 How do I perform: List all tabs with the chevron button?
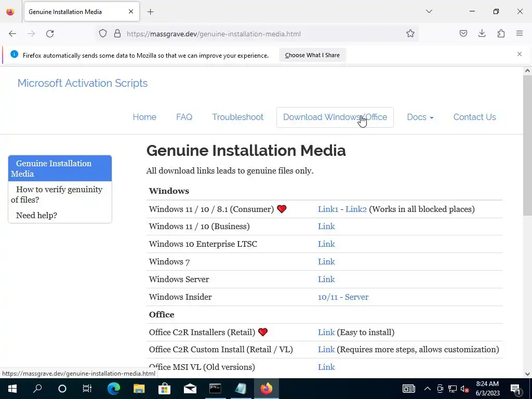tap(429, 11)
